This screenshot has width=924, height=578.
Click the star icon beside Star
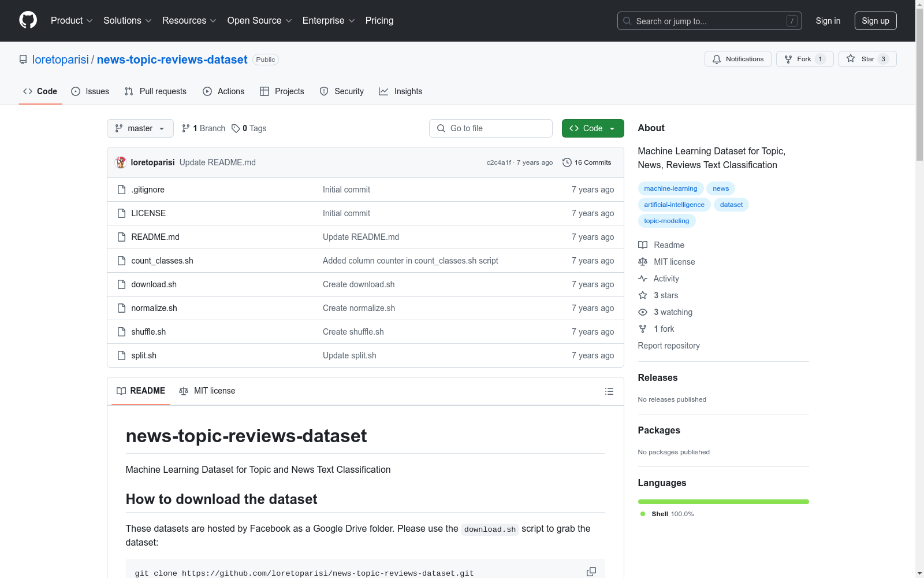[851, 58]
